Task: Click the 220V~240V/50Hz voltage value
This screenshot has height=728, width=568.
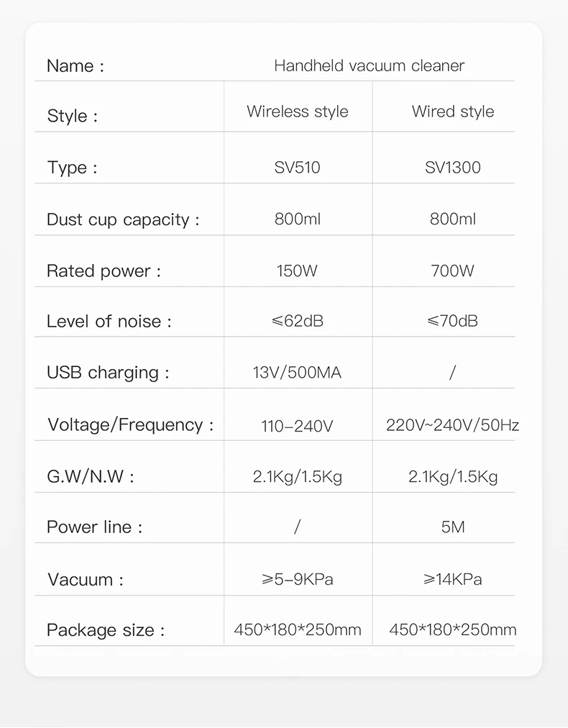Action: pos(452,425)
